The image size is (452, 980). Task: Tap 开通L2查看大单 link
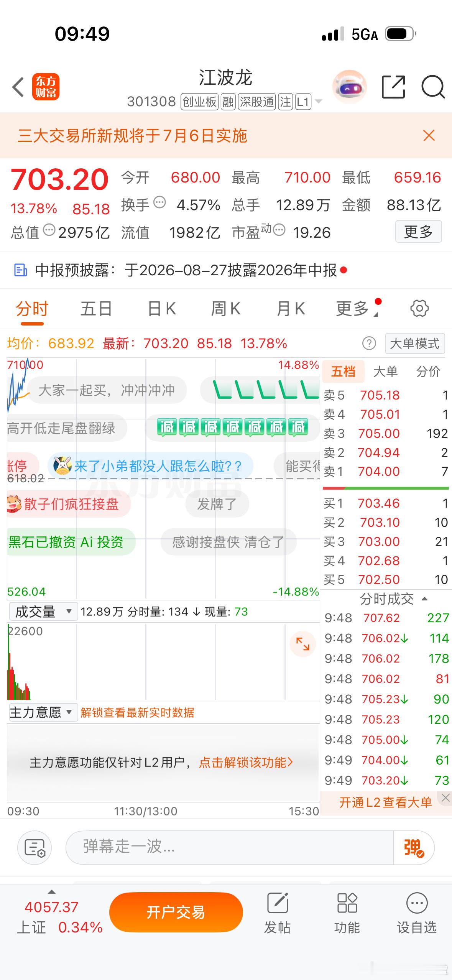pyautogui.click(x=385, y=802)
